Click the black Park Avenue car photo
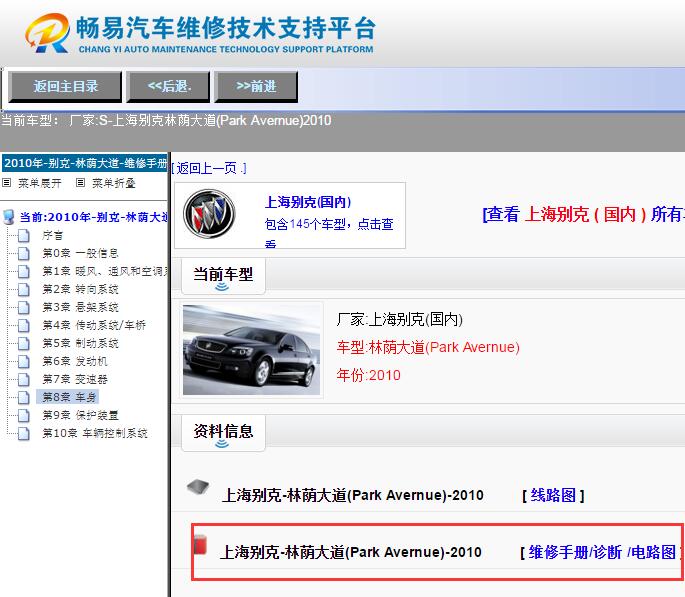 [251, 350]
